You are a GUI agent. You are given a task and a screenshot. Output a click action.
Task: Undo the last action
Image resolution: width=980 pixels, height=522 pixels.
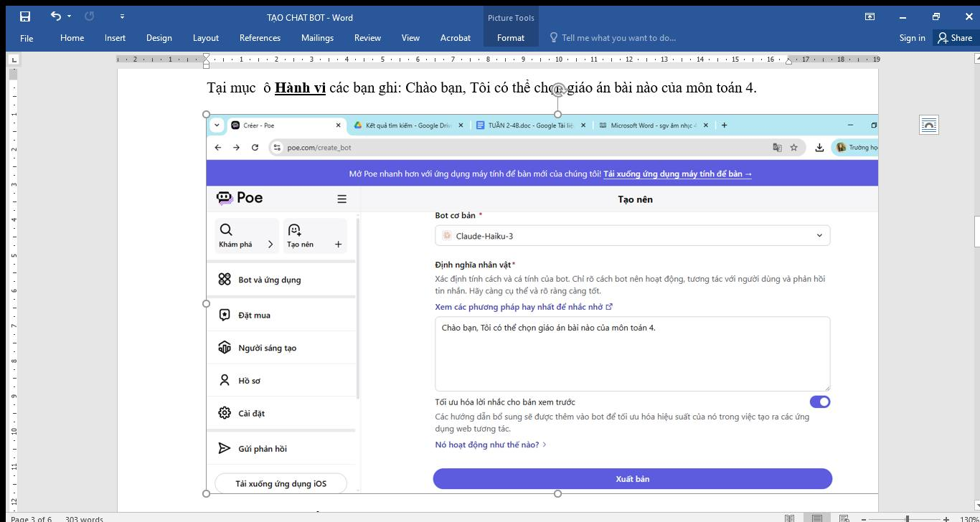pyautogui.click(x=55, y=16)
